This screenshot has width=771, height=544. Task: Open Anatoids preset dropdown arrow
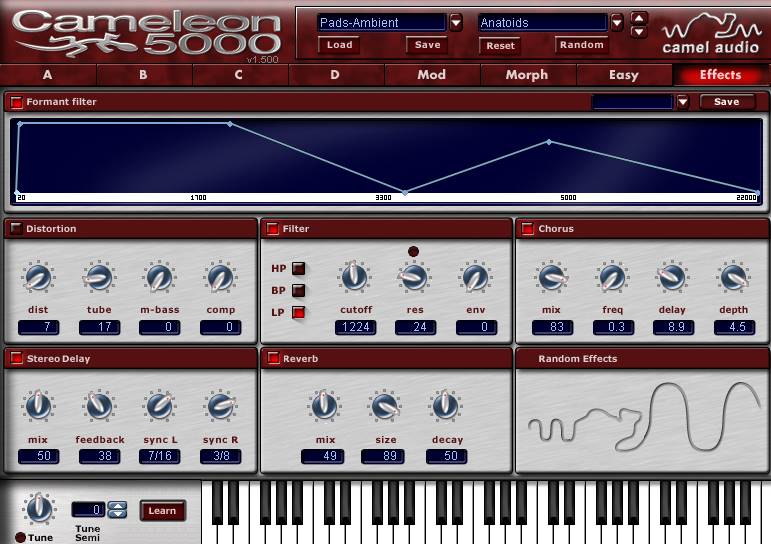pyautogui.click(x=617, y=23)
